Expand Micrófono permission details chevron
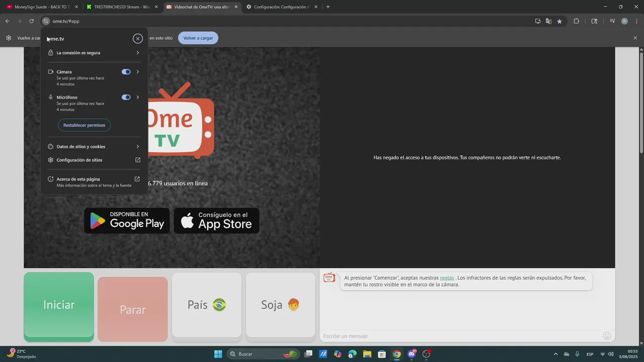Viewport: 644px width, 362px height. tap(138, 97)
